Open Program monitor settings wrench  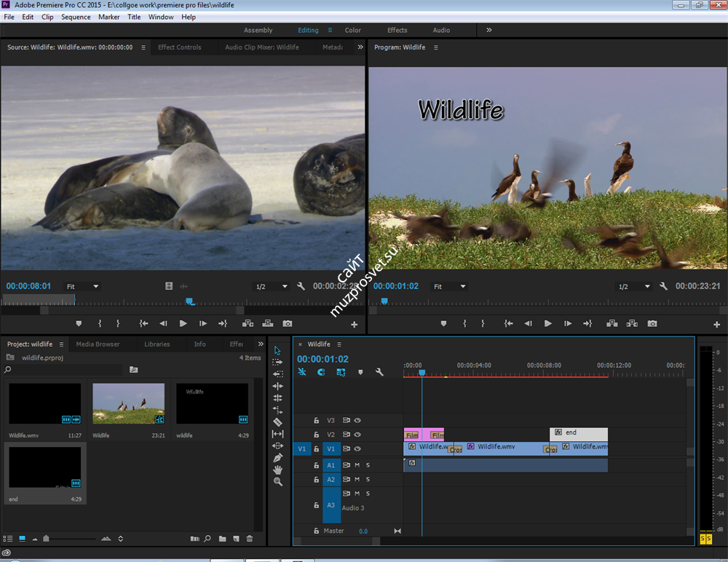663,286
